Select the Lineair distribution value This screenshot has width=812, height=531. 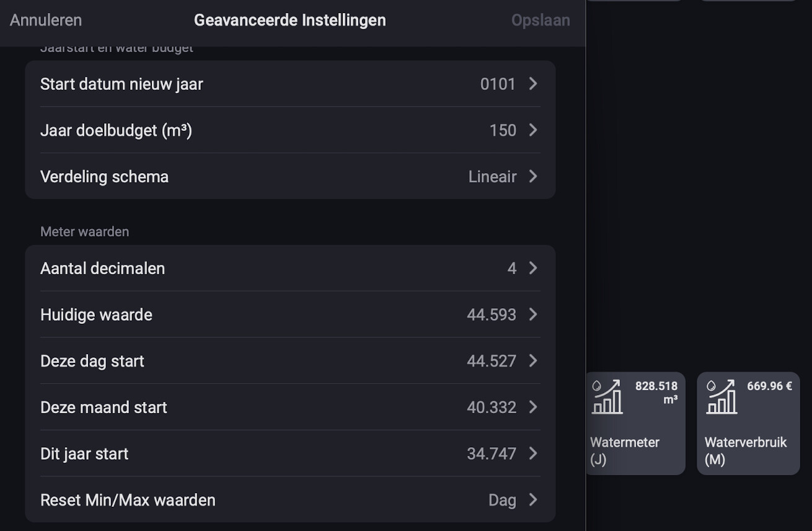pyautogui.click(x=492, y=177)
